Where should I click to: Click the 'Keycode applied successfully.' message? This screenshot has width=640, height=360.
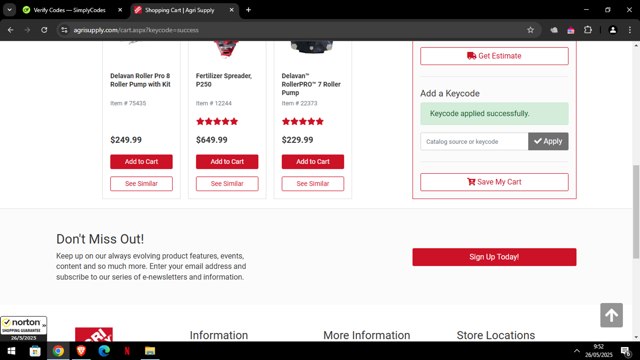pos(494,113)
